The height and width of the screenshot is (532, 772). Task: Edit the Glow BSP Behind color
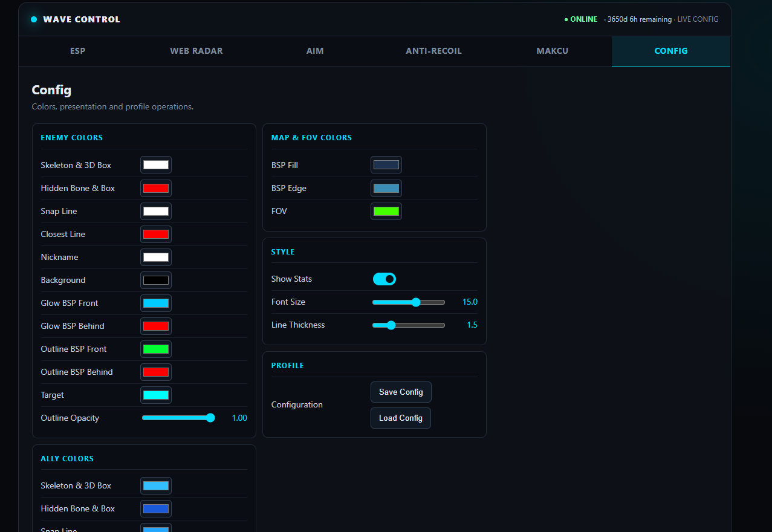(156, 326)
